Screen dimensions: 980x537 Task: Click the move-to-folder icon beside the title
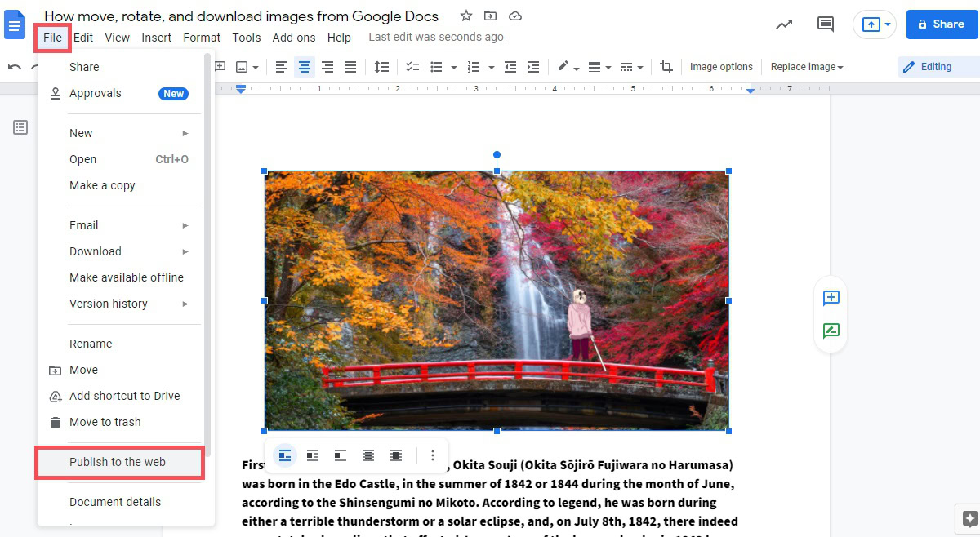pos(490,16)
